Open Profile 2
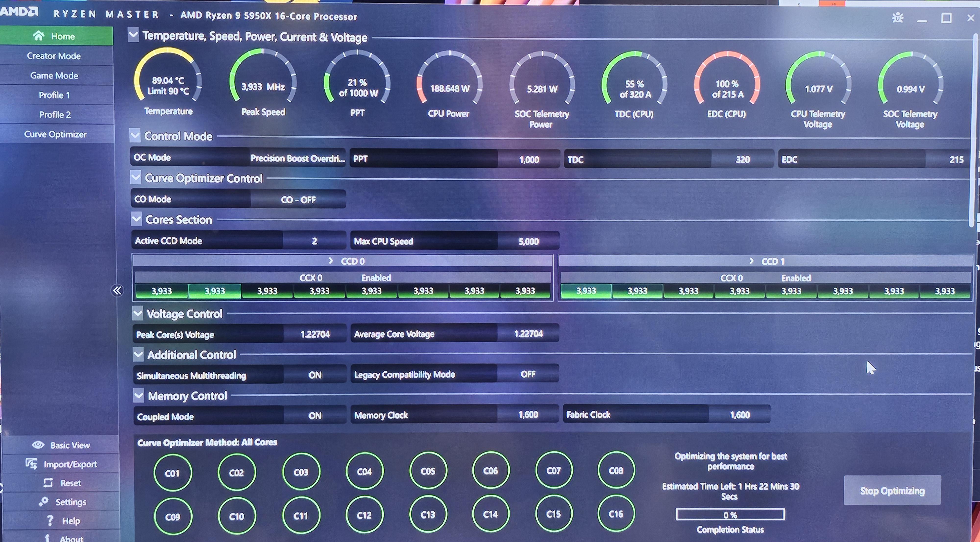Screen dimensions: 980x542 [56, 114]
